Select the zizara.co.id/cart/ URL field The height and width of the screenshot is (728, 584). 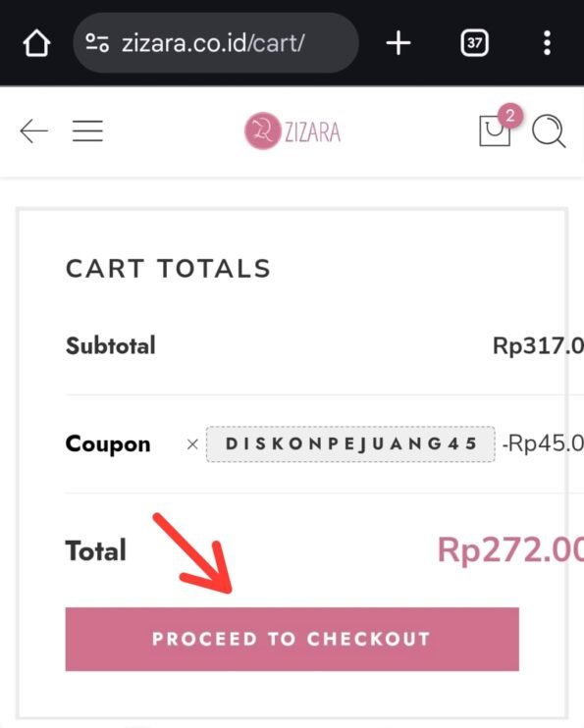click(x=216, y=43)
